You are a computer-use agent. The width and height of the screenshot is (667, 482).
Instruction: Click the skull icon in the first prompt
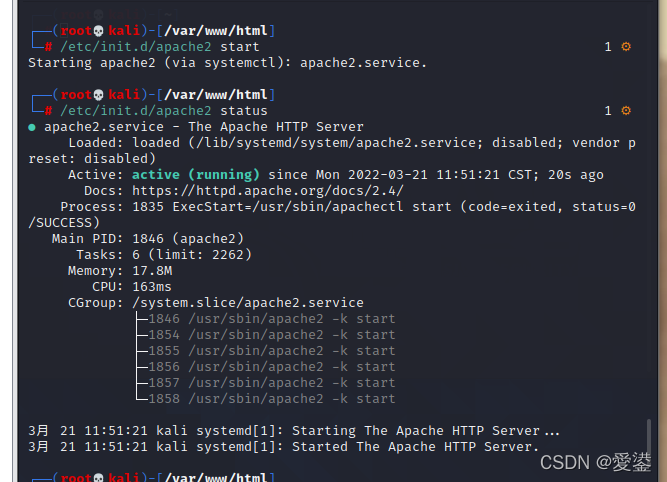click(98, 31)
